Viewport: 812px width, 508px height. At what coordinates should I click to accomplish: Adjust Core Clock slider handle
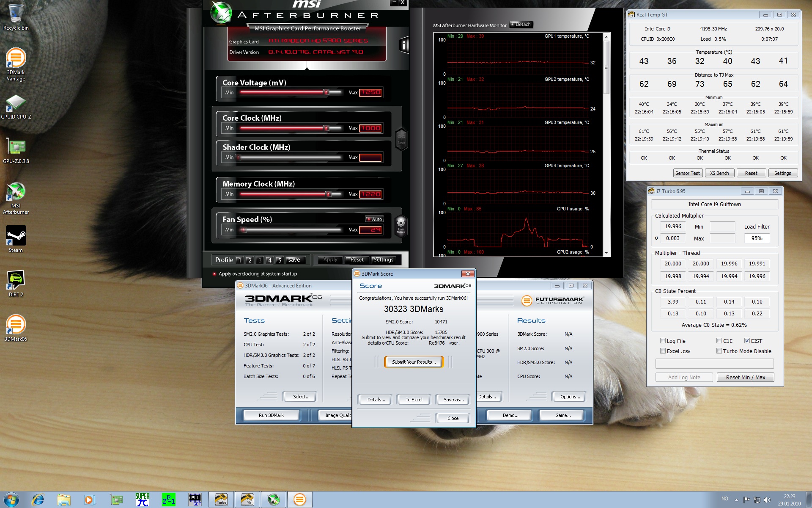(326, 128)
